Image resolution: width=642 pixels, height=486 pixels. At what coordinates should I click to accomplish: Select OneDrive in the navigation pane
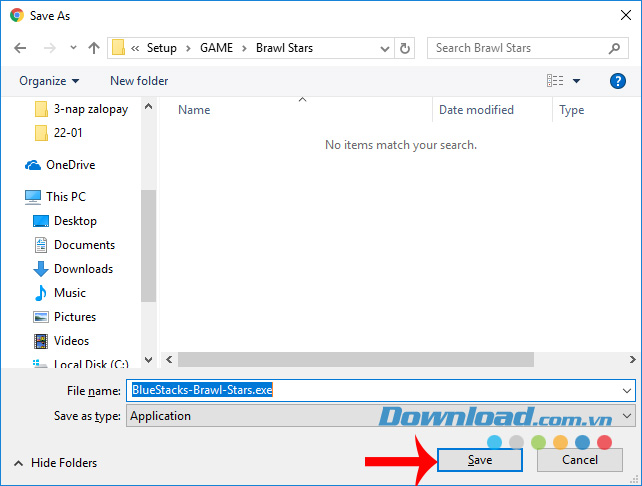[x=70, y=165]
